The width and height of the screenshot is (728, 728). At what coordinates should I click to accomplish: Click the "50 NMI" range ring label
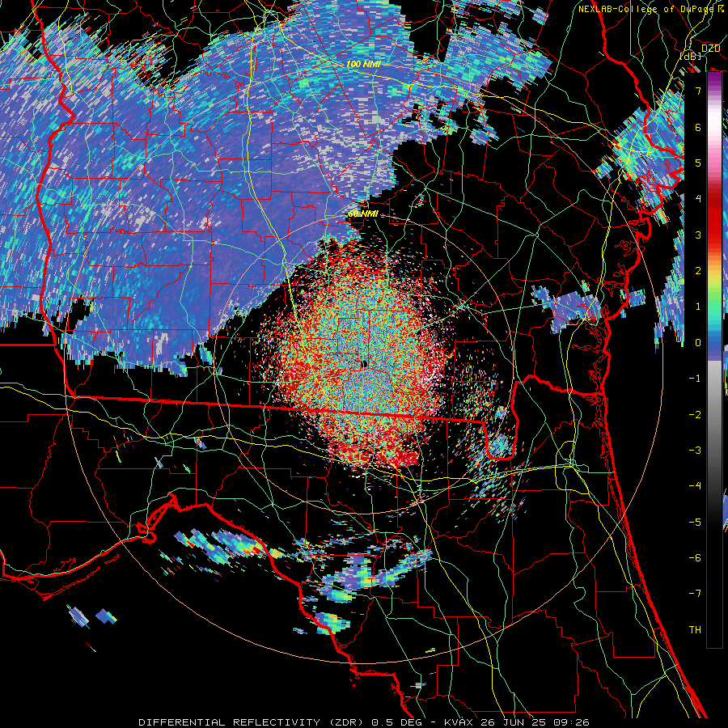click(x=363, y=214)
